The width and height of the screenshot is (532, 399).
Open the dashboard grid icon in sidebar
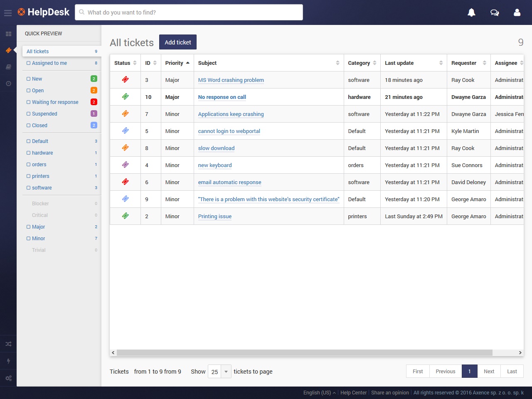tap(8, 34)
